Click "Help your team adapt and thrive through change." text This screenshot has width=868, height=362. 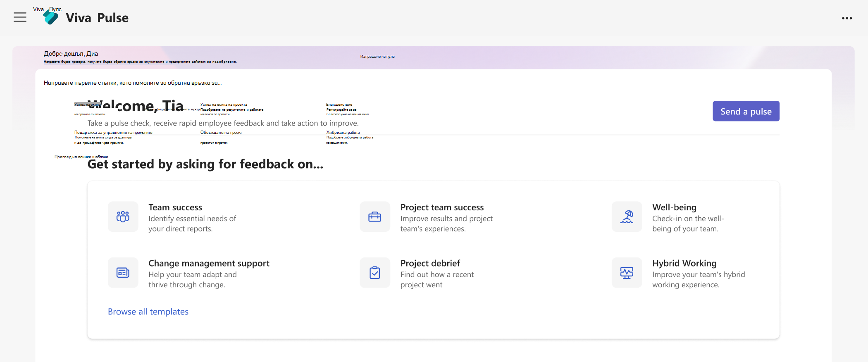click(193, 280)
